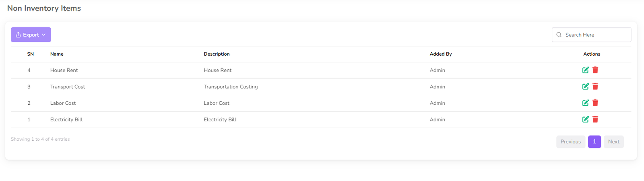Delete the House Rent item
This screenshot has width=644, height=181.
[595, 70]
